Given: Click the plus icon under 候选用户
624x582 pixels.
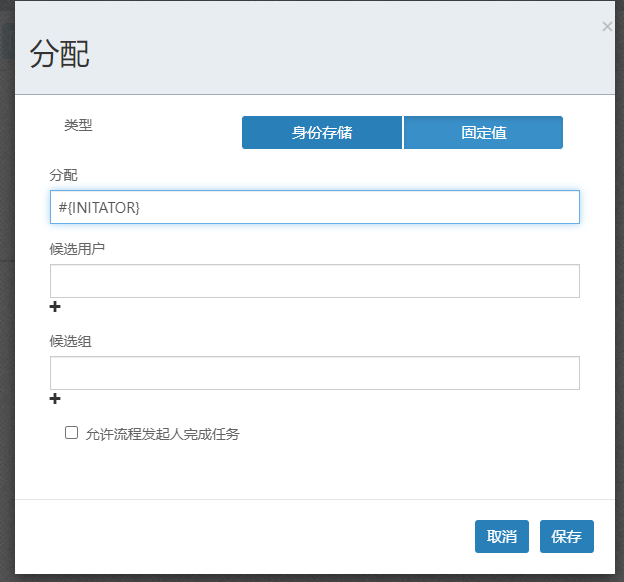Looking at the screenshot, I should pyautogui.click(x=55, y=307).
